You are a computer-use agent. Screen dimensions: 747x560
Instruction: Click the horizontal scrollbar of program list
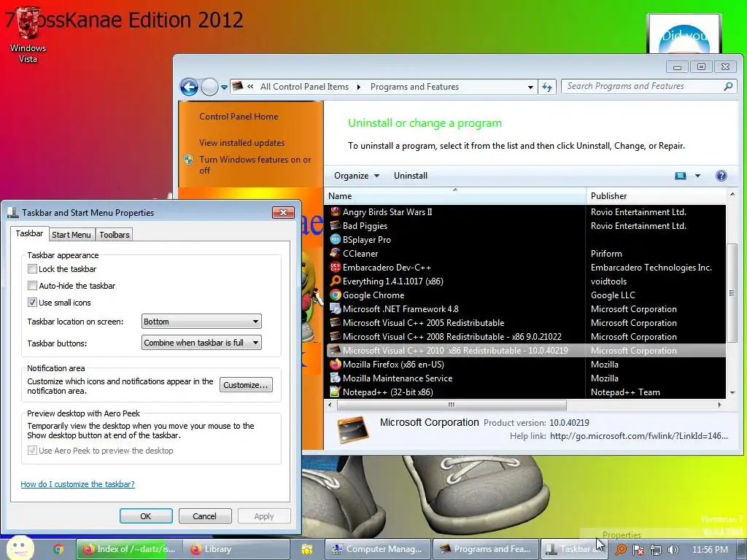[x=451, y=405]
